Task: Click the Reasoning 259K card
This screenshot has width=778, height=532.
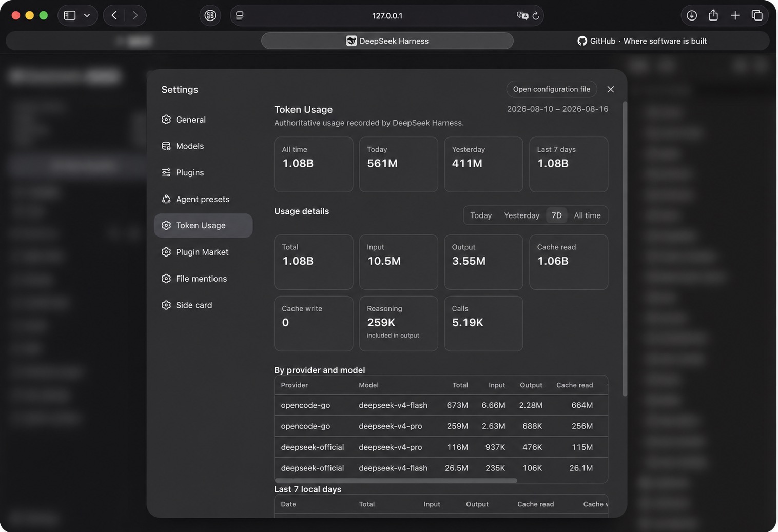Action: pos(399,324)
